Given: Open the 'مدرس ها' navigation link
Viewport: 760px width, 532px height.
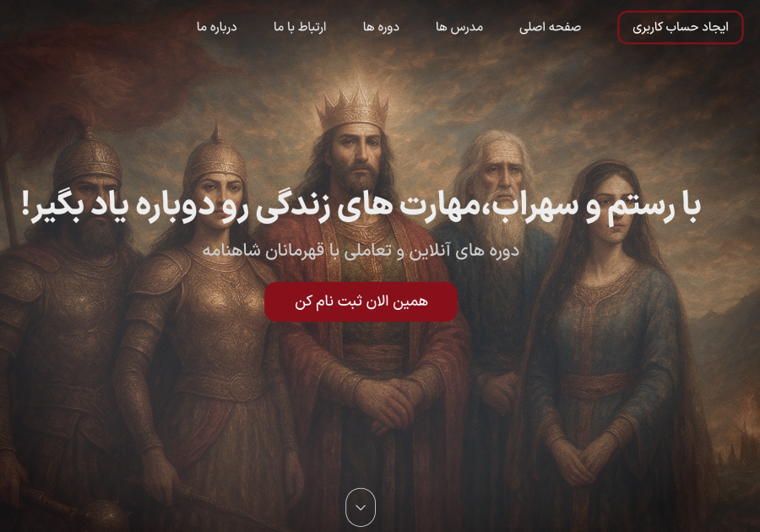Looking at the screenshot, I should pyautogui.click(x=459, y=27).
